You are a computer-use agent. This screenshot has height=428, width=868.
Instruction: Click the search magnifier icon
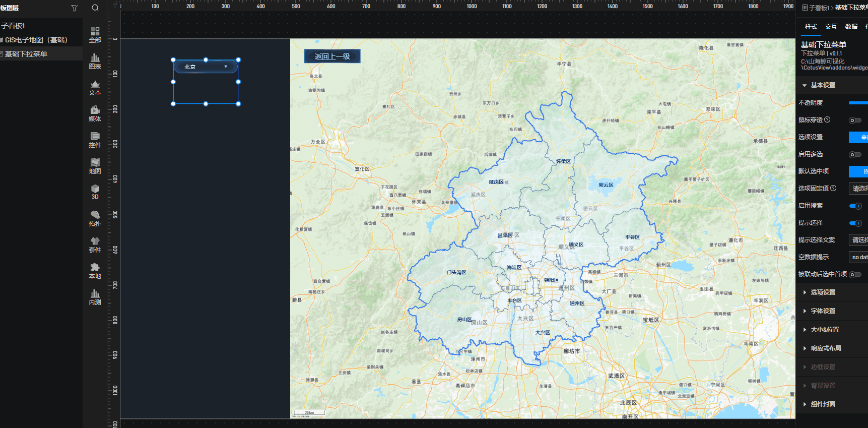pyautogui.click(x=95, y=8)
